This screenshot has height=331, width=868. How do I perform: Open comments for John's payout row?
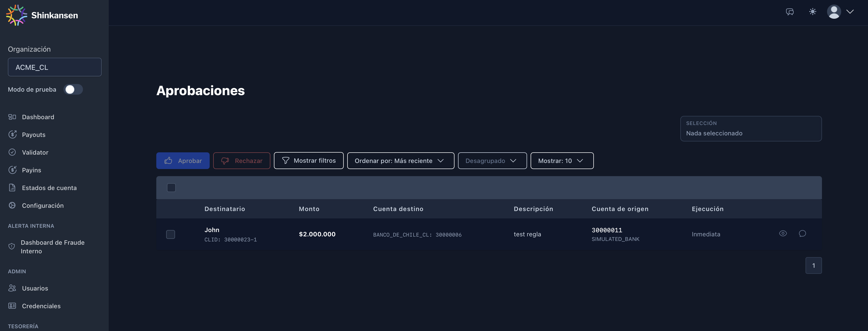point(802,233)
